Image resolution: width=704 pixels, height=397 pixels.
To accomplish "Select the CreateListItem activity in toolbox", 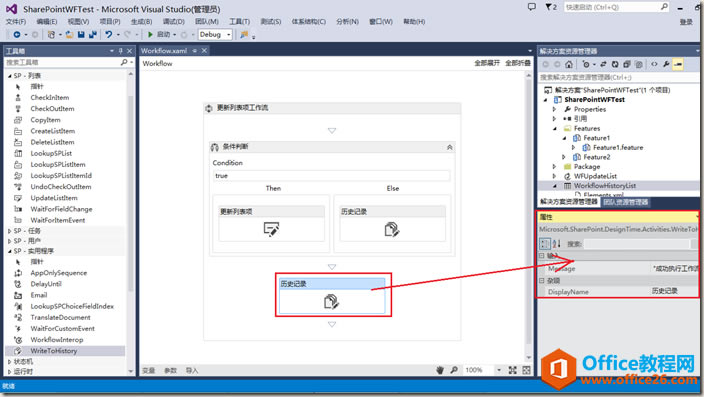I will coord(53,131).
